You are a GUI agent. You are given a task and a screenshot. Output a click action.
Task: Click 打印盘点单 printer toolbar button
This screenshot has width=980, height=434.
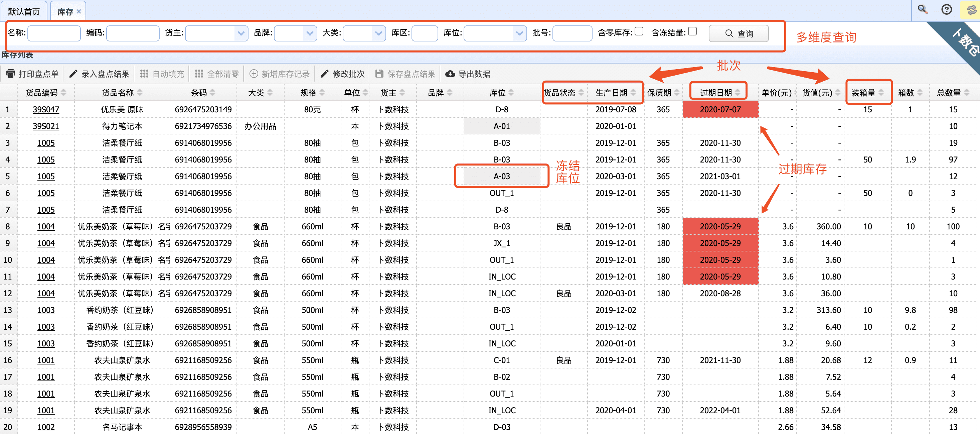point(33,74)
